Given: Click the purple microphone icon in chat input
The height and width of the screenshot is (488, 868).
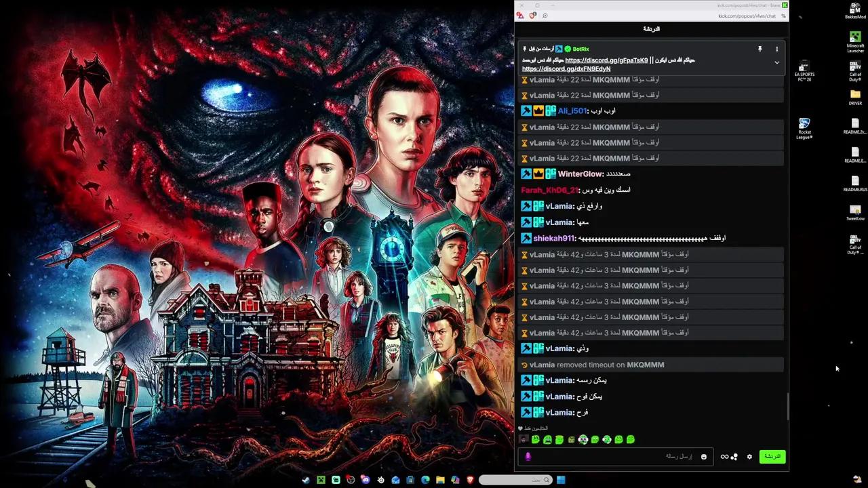Looking at the screenshot, I should click(528, 457).
